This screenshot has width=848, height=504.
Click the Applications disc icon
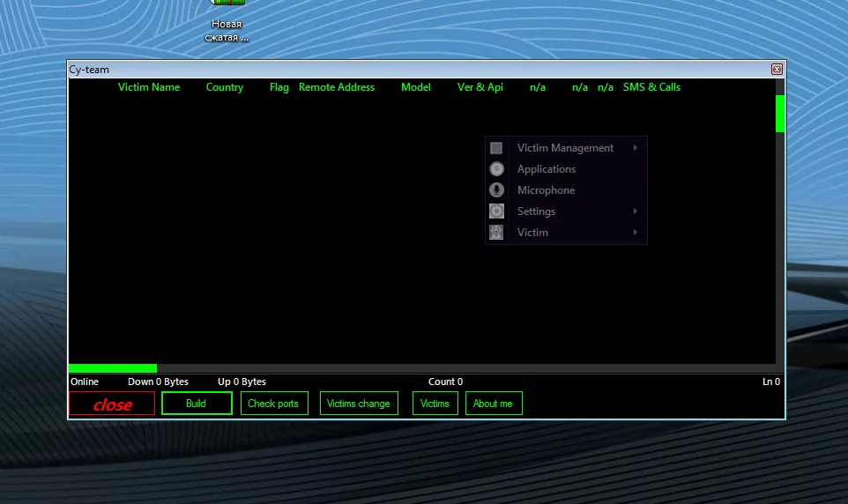[496, 169]
